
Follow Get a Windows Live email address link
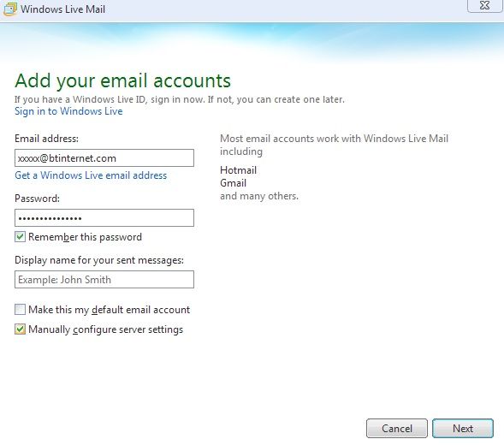point(91,175)
